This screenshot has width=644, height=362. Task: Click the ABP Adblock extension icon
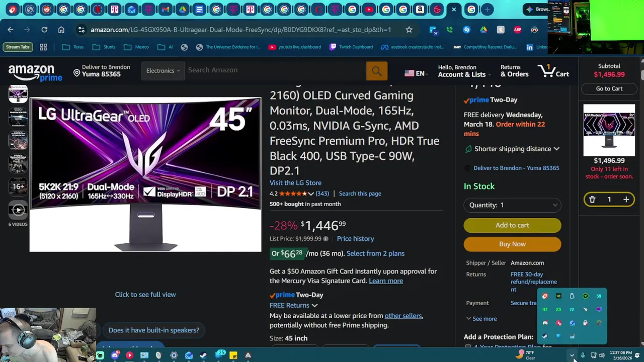(x=517, y=30)
